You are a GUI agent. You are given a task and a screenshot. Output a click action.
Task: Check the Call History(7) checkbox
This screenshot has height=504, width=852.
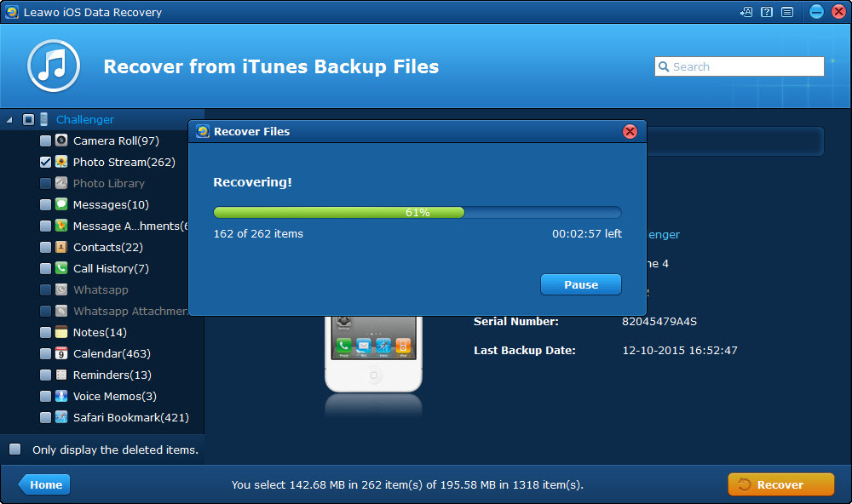tap(46, 268)
